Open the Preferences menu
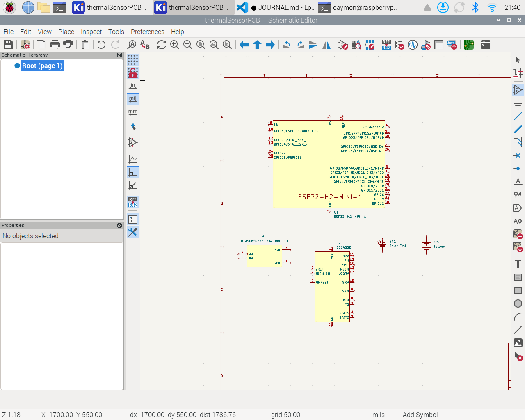Screen dimensions: 525x420 click(148, 32)
